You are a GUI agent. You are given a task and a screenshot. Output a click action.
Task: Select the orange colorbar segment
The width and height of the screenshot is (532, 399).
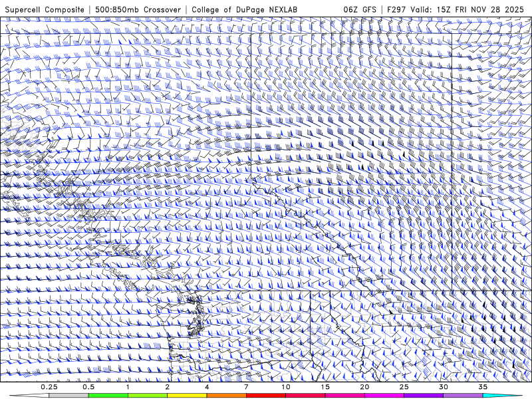coord(226,396)
